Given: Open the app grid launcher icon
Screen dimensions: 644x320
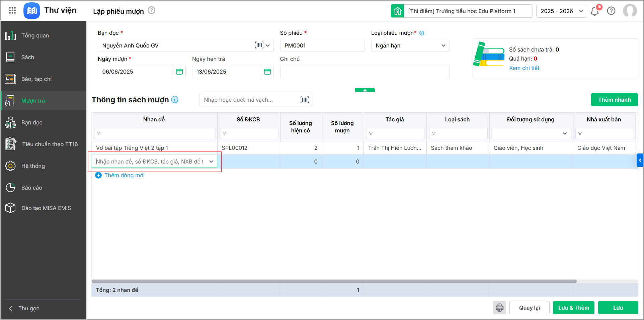Looking at the screenshot, I should pyautogui.click(x=12, y=10).
